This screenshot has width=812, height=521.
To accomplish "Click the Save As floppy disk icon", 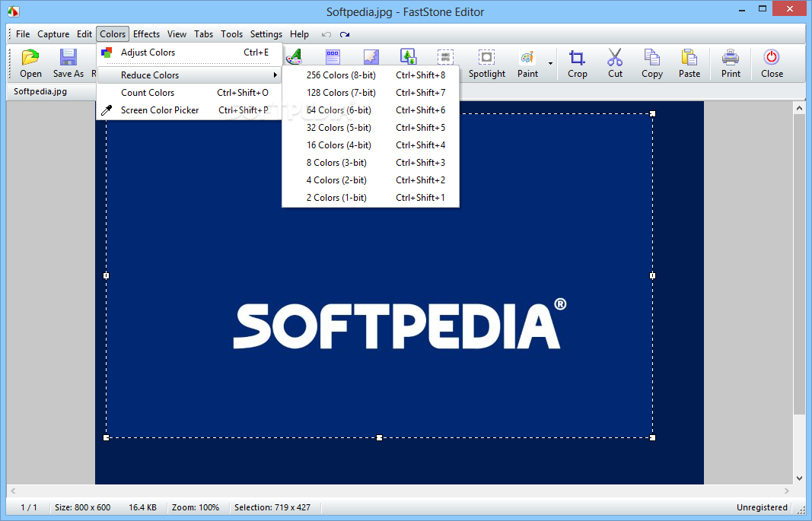I will (x=68, y=57).
